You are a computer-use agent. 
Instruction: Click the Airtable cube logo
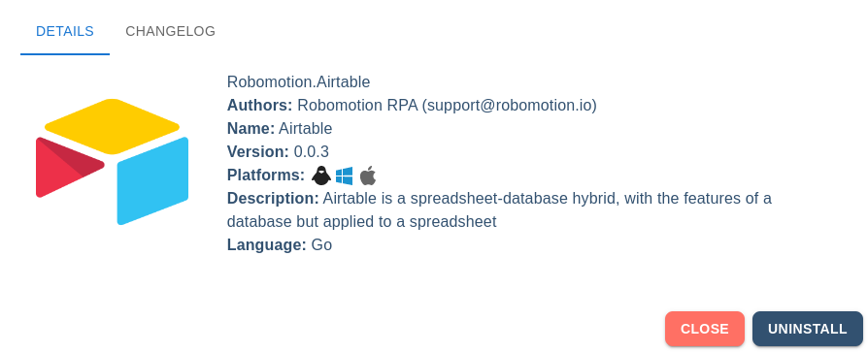point(113,162)
